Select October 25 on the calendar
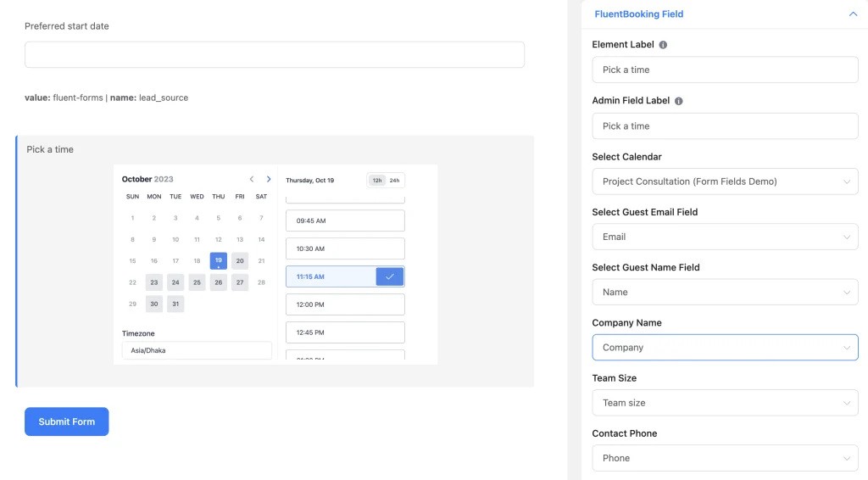Viewport: 868px width, 480px height. click(x=197, y=282)
